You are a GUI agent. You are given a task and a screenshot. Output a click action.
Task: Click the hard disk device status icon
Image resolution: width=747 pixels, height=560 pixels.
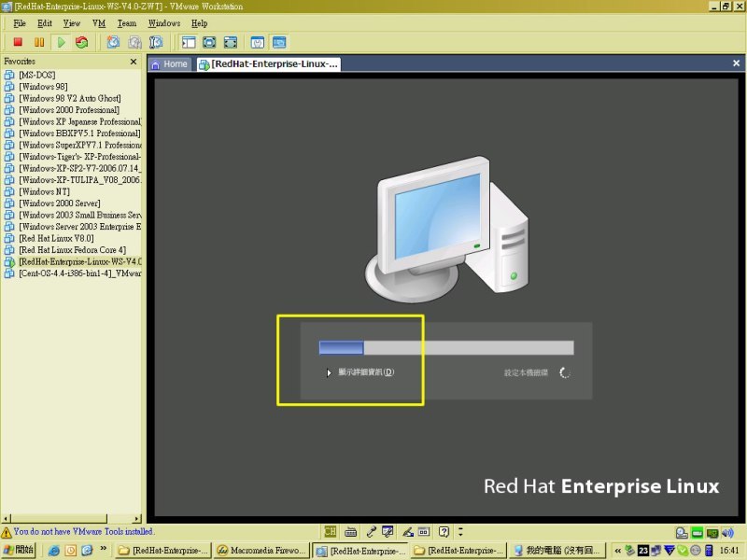coord(682,533)
